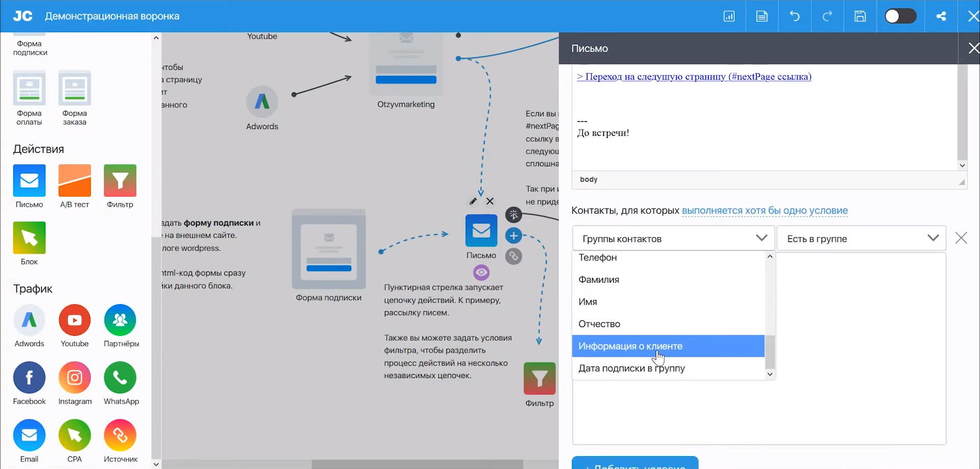
Task: Click the editor resize handle corner
Action: pos(962,182)
